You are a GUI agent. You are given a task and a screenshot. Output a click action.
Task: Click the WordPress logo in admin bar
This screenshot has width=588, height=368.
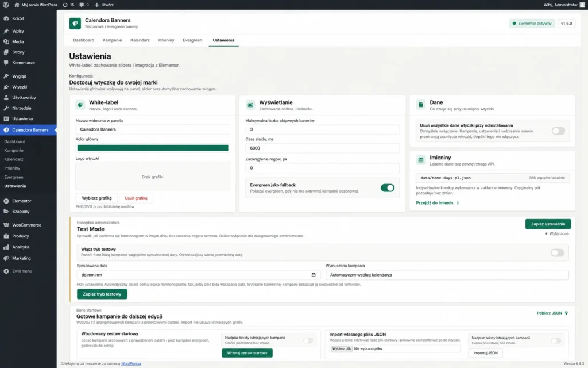6,5
